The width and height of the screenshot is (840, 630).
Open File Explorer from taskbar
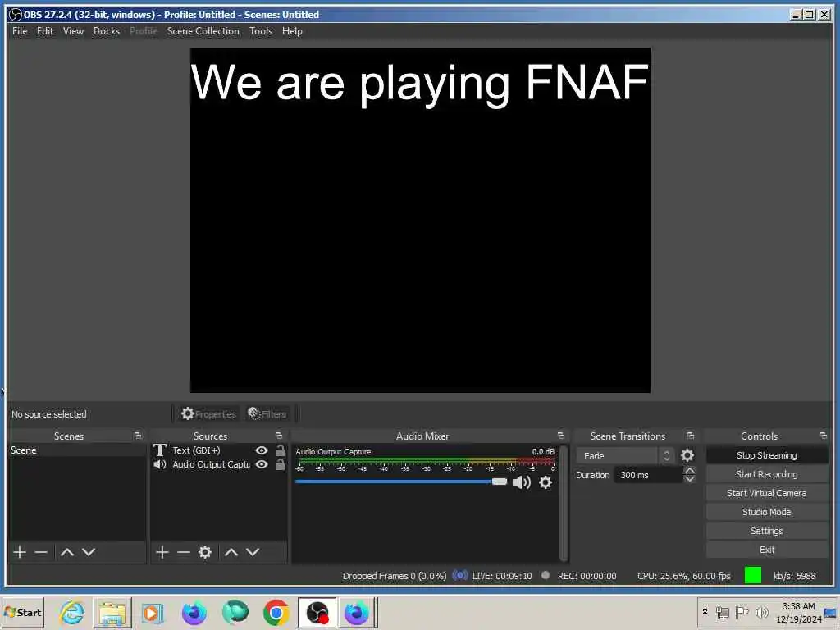coord(112,613)
